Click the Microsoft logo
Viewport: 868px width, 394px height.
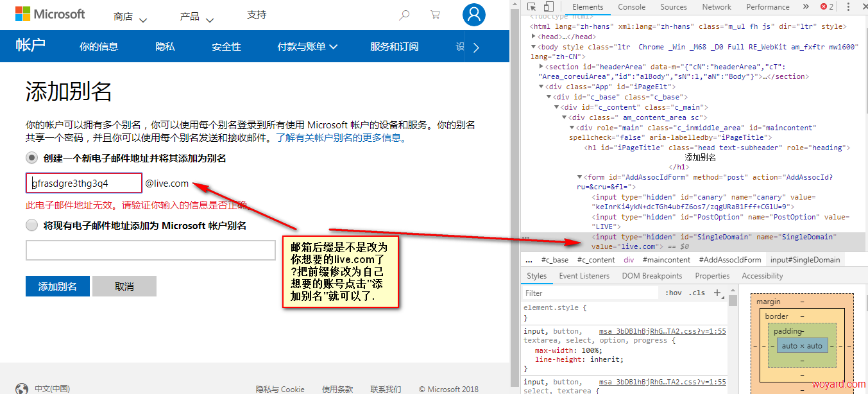(x=50, y=14)
